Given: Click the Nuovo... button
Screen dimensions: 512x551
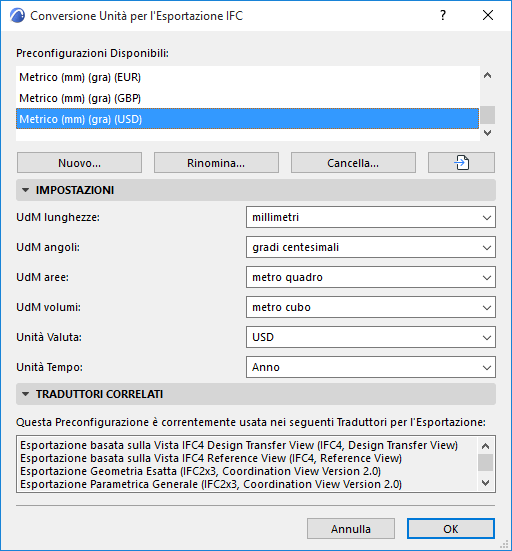Looking at the screenshot, I should [x=79, y=163].
